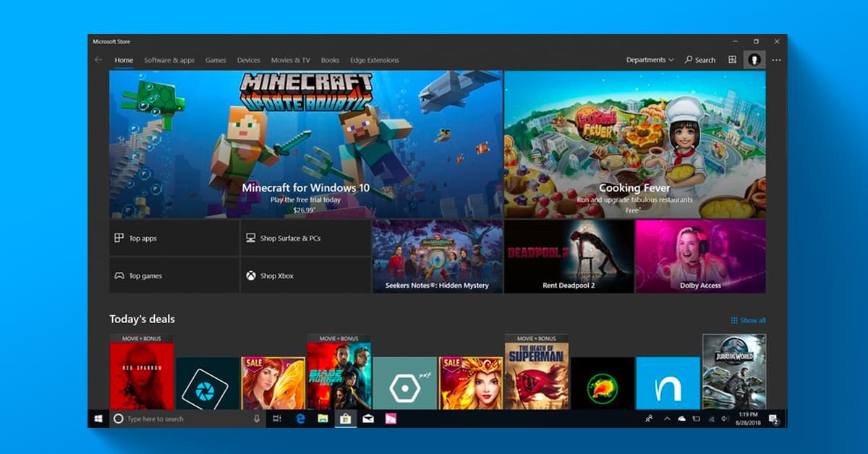Open the Games tab
This screenshot has width=868, height=454.
(x=216, y=60)
